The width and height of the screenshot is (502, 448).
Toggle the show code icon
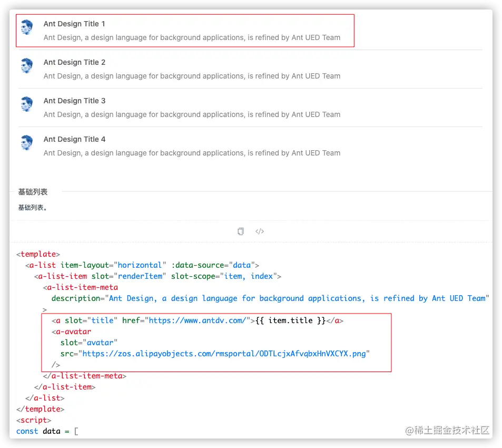tap(260, 231)
